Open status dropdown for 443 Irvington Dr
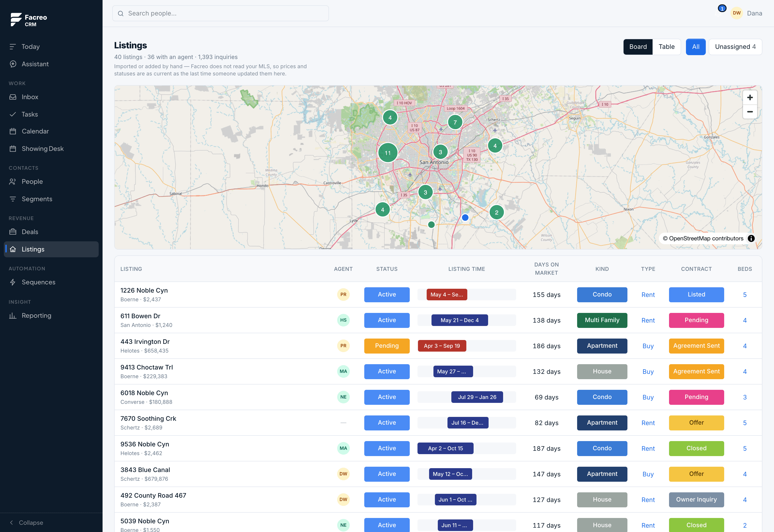774x532 pixels. click(387, 346)
